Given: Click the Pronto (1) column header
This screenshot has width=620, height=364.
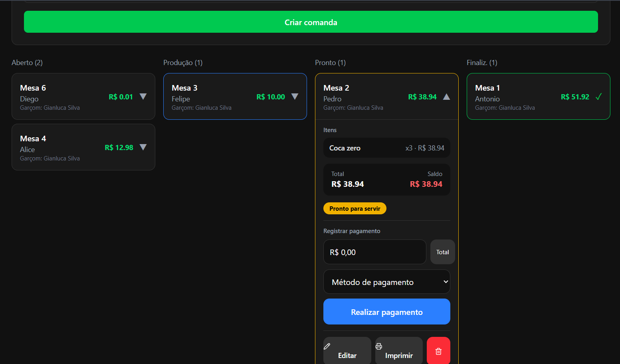Looking at the screenshot, I should pyautogui.click(x=330, y=63).
